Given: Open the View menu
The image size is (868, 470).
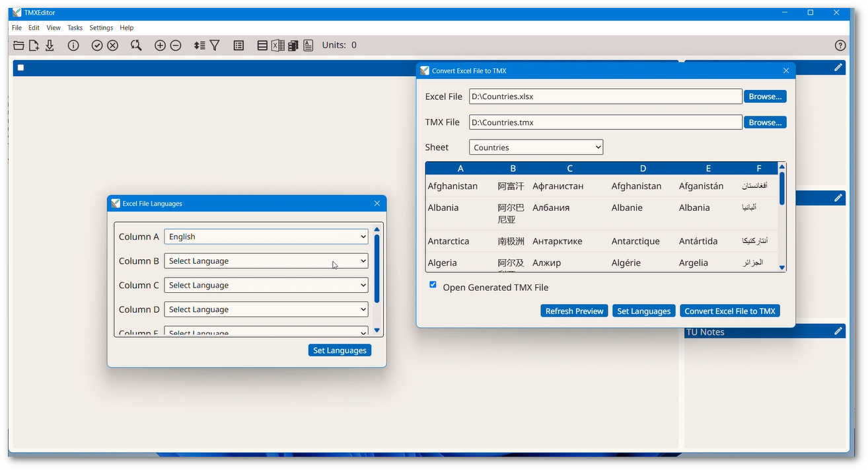Looking at the screenshot, I should (54, 28).
